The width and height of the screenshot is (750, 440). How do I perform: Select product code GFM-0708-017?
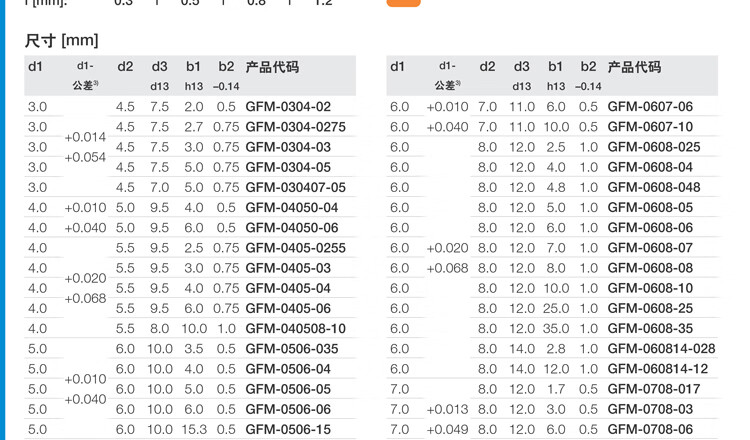pos(654,389)
